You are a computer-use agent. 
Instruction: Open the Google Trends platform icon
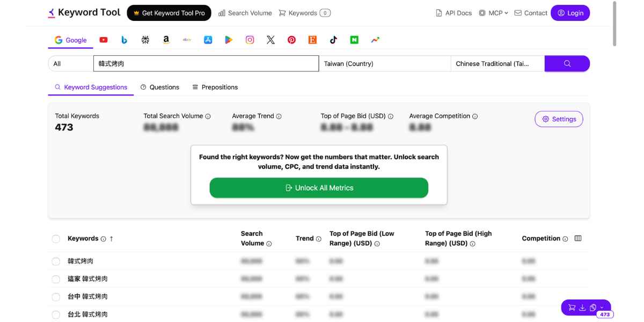coord(375,40)
